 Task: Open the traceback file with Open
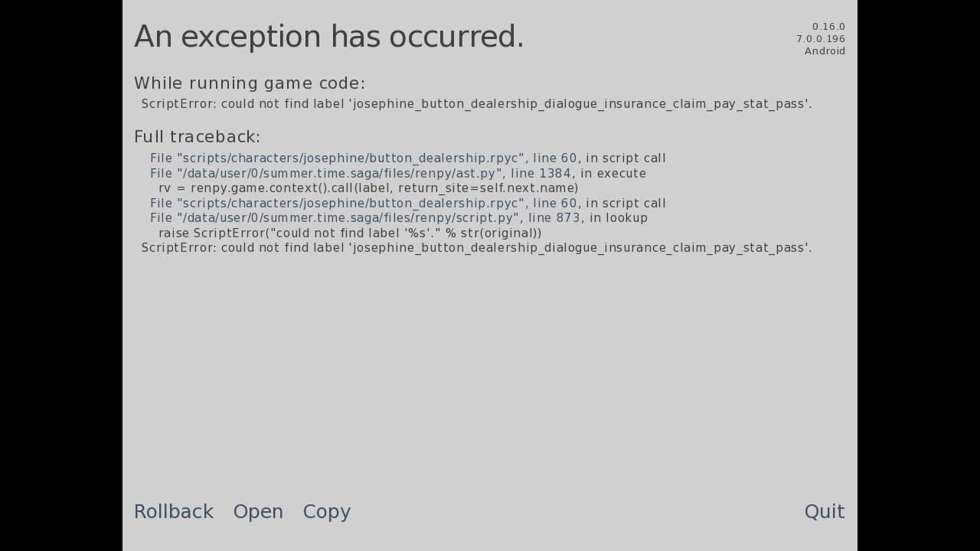click(x=258, y=512)
